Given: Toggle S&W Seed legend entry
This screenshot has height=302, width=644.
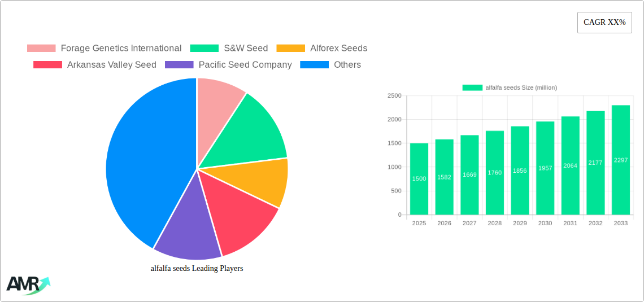Looking at the screenshot, I should click(229, 49).
